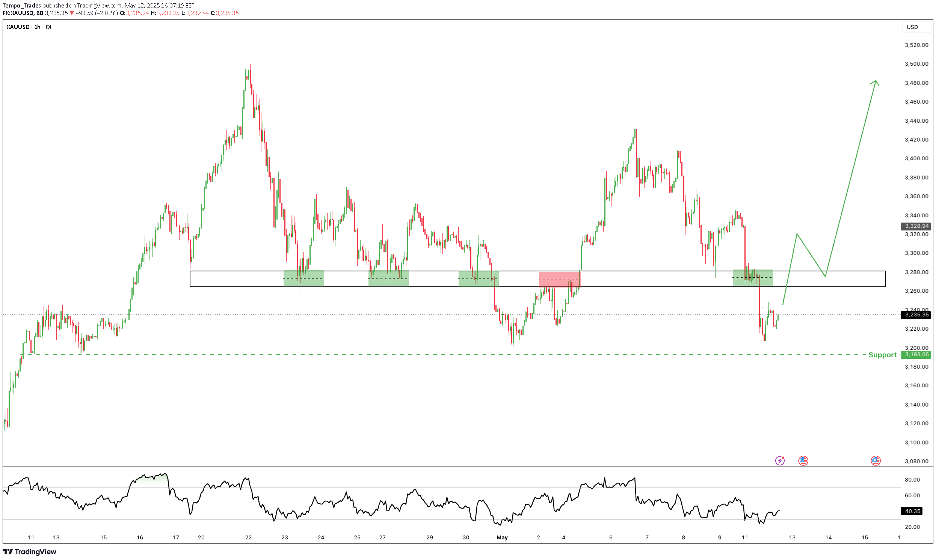The image size is (936, 560).
Task: Click the 3,400.00 price axis label
Action: 917,158
